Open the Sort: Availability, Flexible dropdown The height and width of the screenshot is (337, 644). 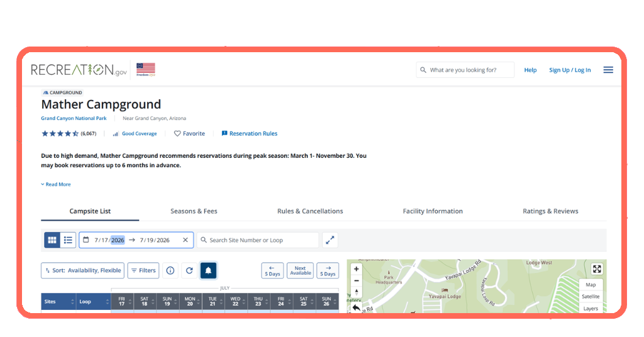pos(82,270)
